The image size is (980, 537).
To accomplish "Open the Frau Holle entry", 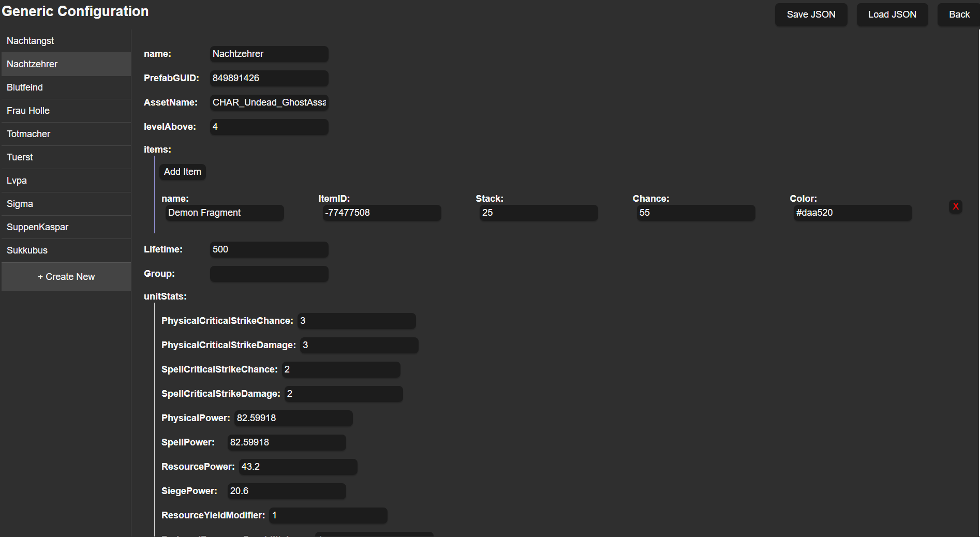I will [66, 111].
